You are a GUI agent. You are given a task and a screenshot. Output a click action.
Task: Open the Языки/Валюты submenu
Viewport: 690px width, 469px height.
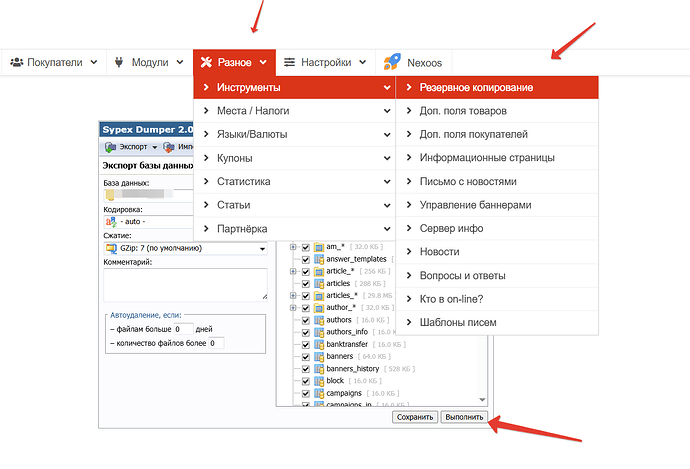(294, 134)
